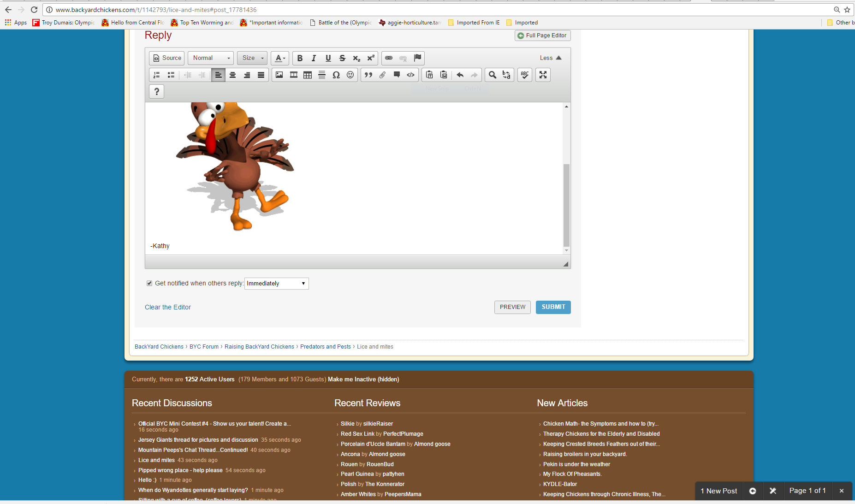Open the BYC Forum breadcrumb
This screenshot has width=855, height=504.
[x=204, y=347]
